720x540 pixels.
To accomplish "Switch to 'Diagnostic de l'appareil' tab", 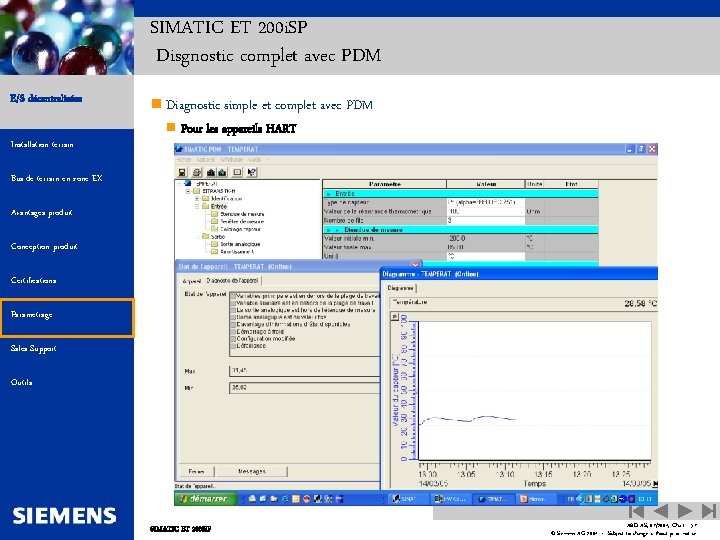I will [x=232, y=280].
